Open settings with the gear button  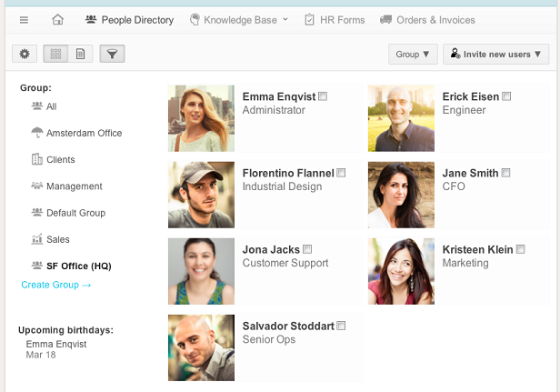(x=25, y=54)
